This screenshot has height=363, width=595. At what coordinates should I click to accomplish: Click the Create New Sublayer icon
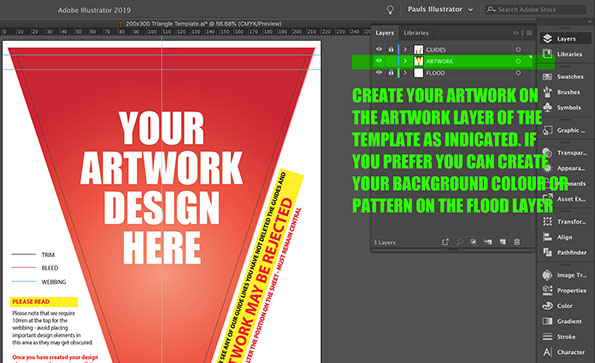click(488, 242)
